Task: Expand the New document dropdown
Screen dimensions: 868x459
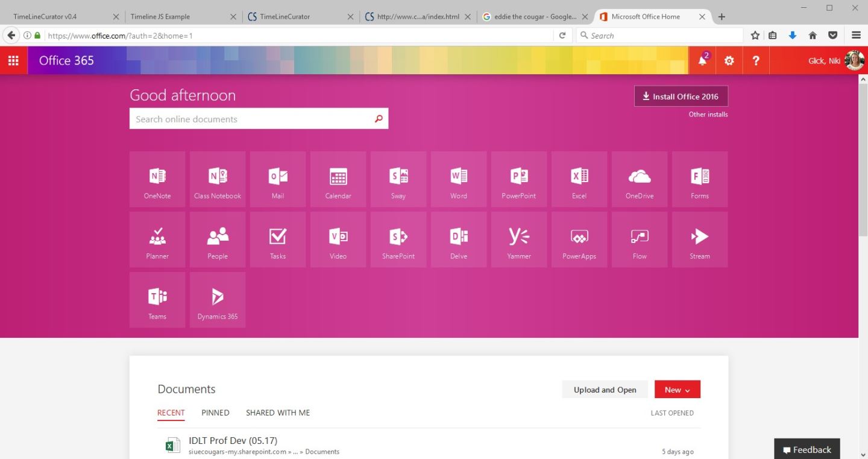Action: point(677,390)
